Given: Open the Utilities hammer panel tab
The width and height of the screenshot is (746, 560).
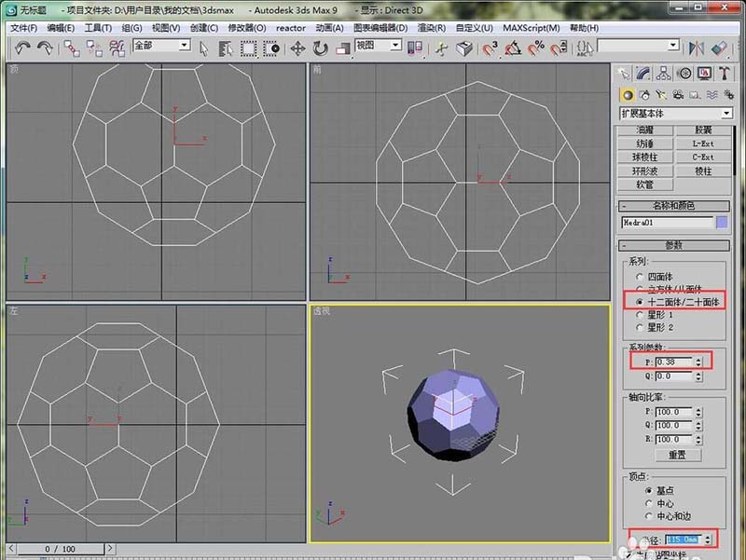Looking at the screenshot, I should (725, 74).
